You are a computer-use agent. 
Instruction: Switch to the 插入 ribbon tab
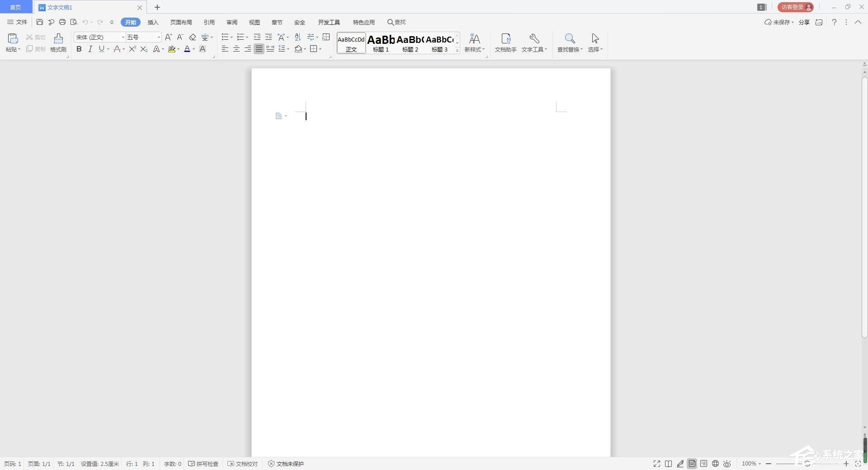[153, 22]
